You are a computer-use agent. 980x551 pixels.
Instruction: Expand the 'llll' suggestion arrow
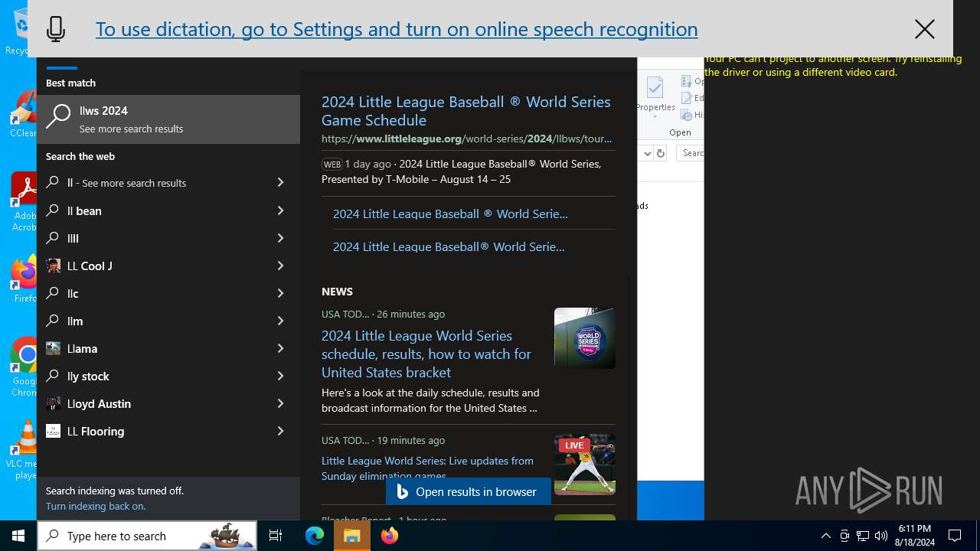coord(280,238)
